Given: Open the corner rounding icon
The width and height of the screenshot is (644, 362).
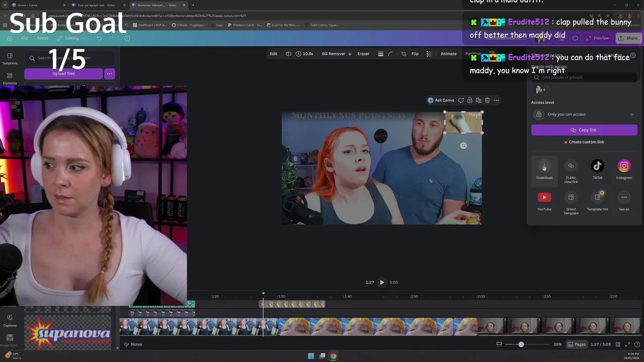Looking at the screenshot, I should 390,54.
